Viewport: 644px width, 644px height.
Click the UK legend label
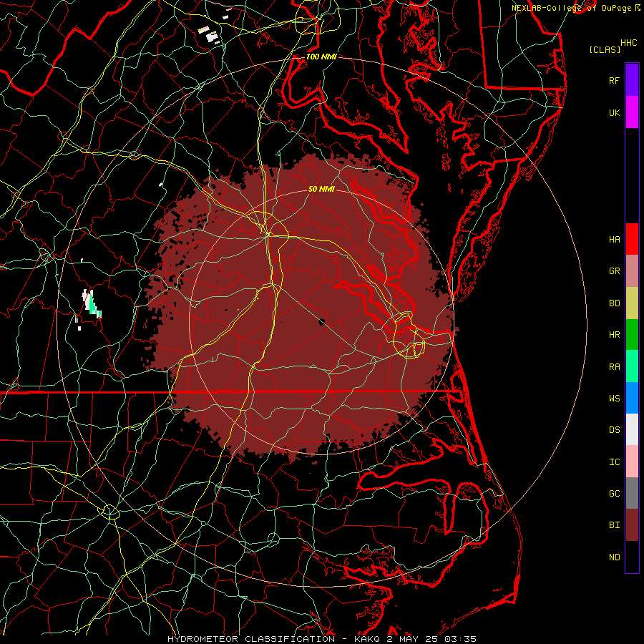(614, 112)
